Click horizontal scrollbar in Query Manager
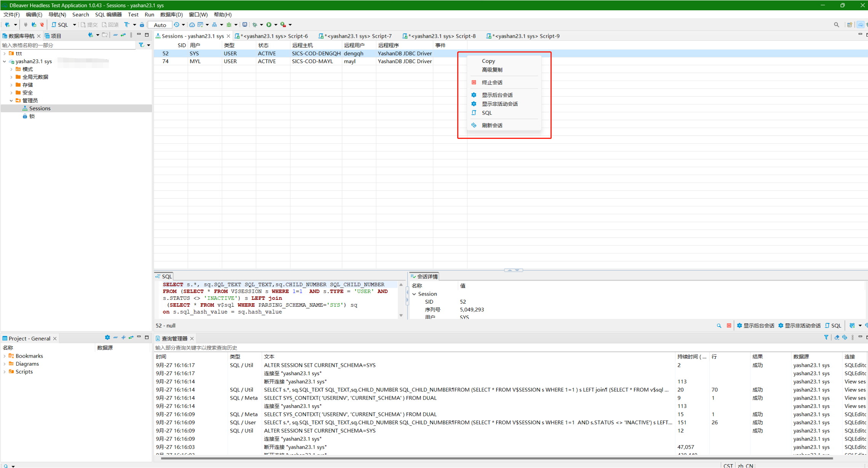868x468 pixels. [x=497, y=458]
